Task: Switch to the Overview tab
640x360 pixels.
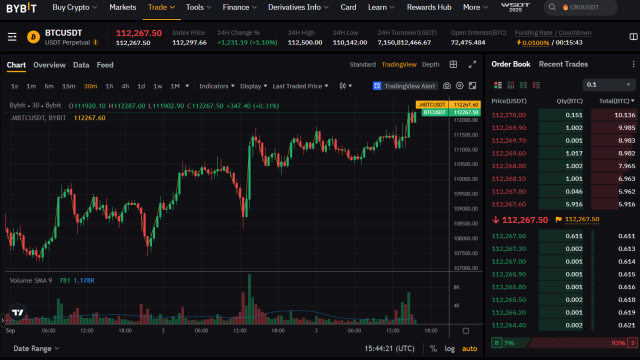Action: click(x=49, y=65)
